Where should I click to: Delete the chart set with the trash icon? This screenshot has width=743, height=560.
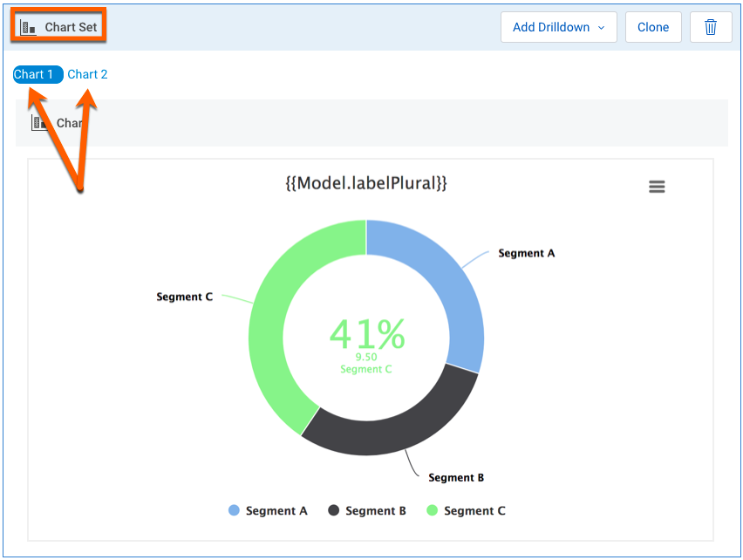[711, 27]
